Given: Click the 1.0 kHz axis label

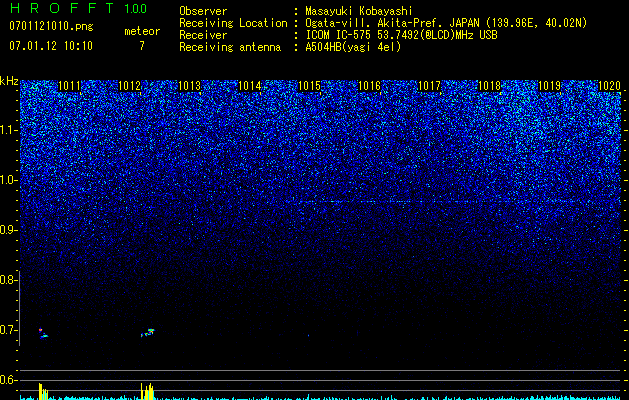Looking at the screenshot, I should [x=7, y=180].
